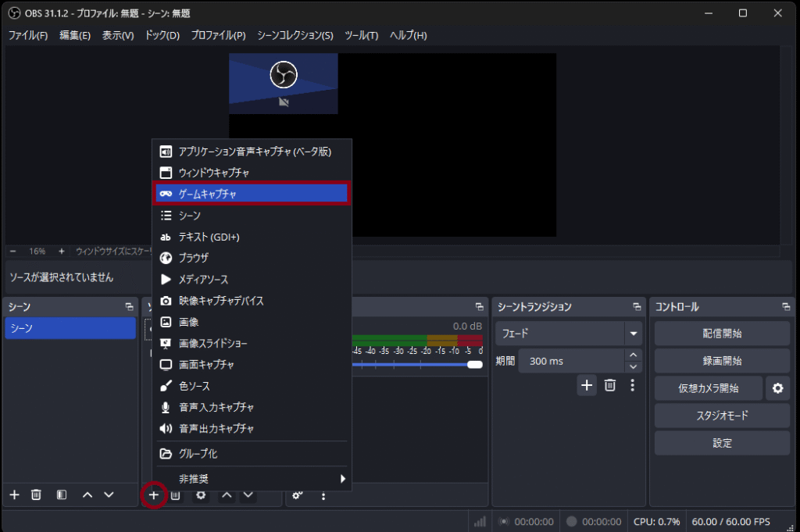Open the audio mixer three-dot menu

coord(323,495)
